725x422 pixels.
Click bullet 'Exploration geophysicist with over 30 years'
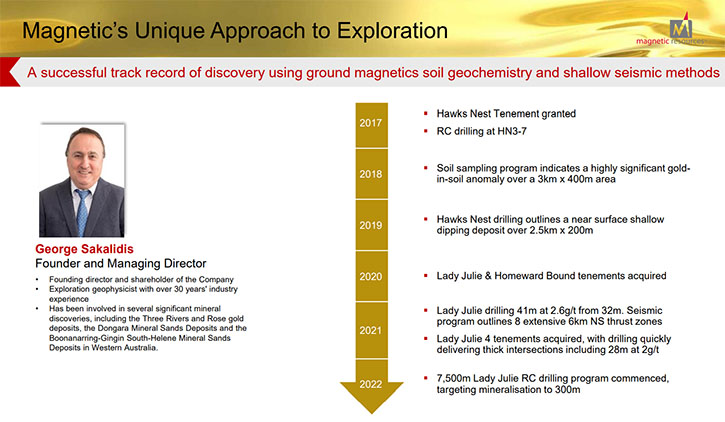coord(143,294)
